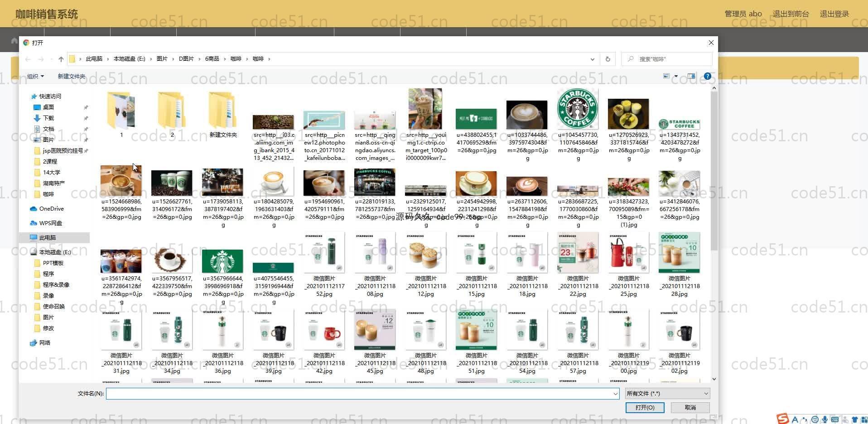Click the 新建文件夹 toolbar button
This screenshot has width=868, height=424.
[71, 76]
